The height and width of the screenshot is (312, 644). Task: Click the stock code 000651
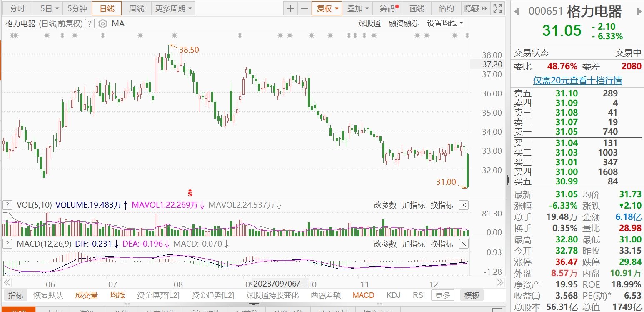[546, 12]
